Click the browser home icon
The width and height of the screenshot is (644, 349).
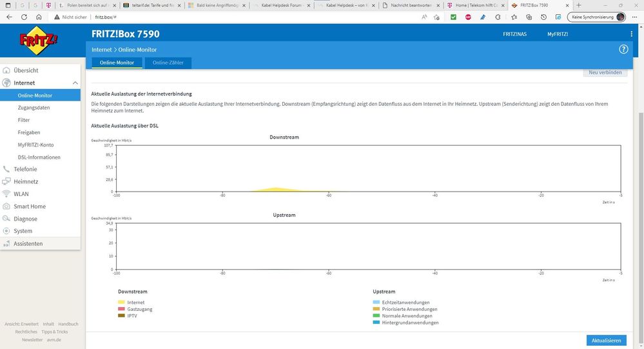[x=39, y=17]
